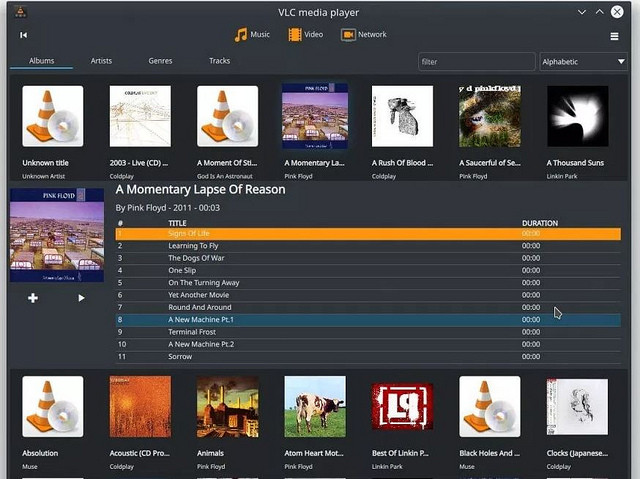The height and width of the screenshot is (479, 640).
Task: Open the Video section
Action: pos(305,35)
